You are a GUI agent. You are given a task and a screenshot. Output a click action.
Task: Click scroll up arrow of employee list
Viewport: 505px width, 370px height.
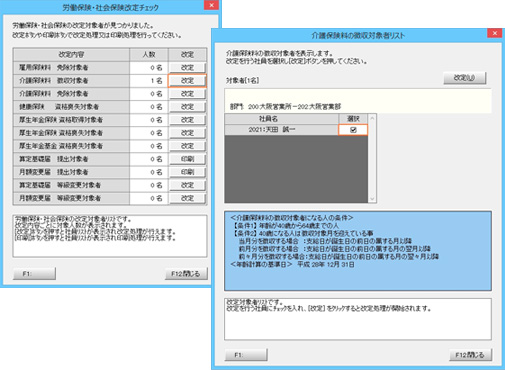(x=372, y=118)
